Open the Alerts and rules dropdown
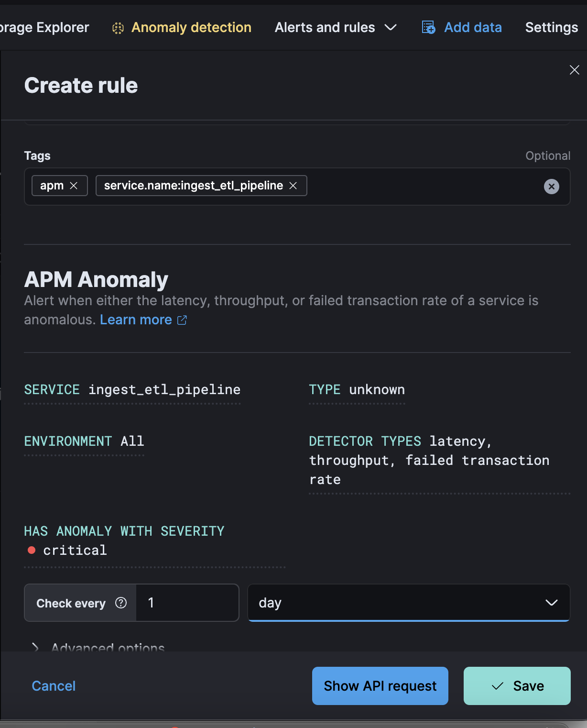 336,28
